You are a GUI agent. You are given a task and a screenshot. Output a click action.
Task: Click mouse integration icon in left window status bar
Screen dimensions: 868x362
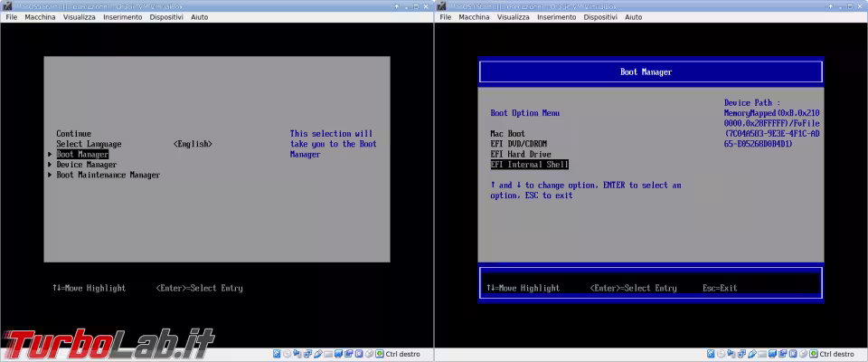369,354
